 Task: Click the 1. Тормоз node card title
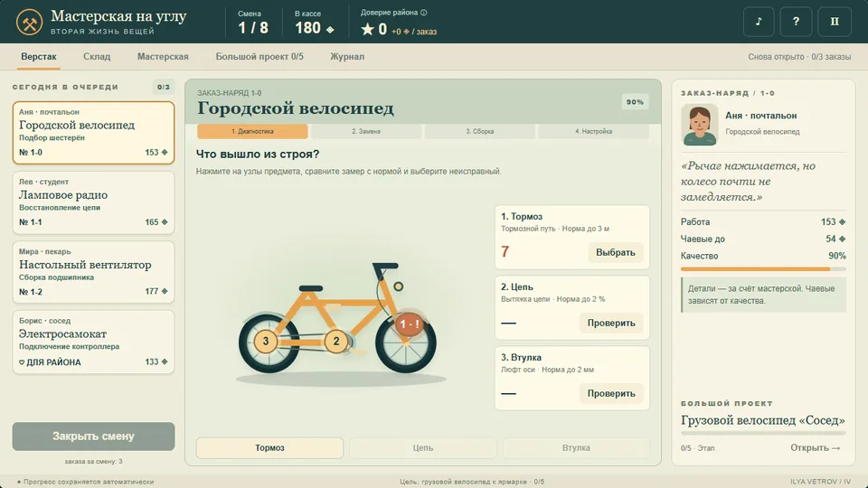pos(522,216)
